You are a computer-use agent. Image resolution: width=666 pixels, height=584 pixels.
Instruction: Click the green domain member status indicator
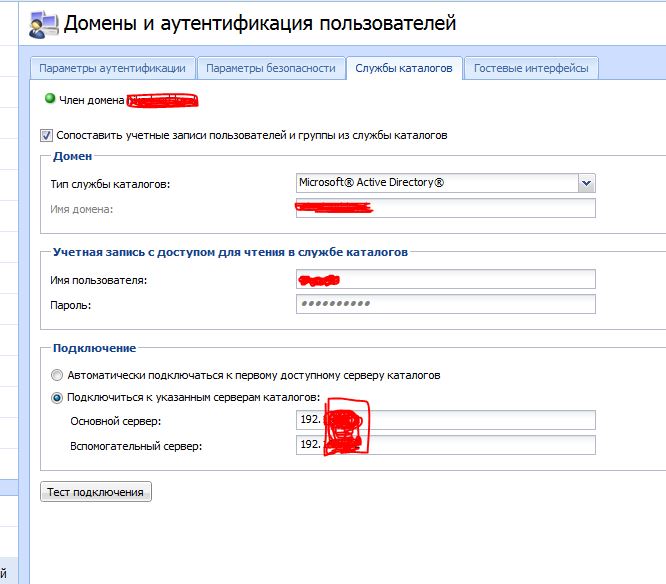(x=49, y=99)
